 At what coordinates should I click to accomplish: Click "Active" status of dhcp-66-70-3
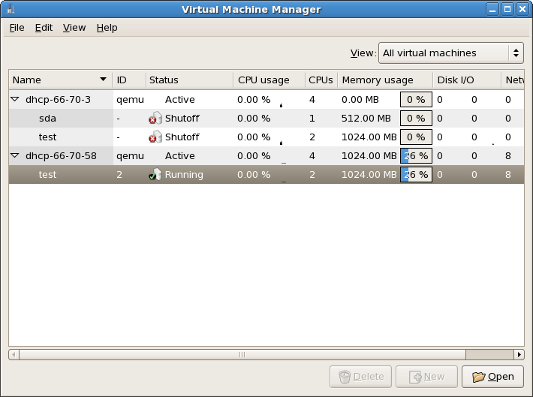tap(180, 100)
